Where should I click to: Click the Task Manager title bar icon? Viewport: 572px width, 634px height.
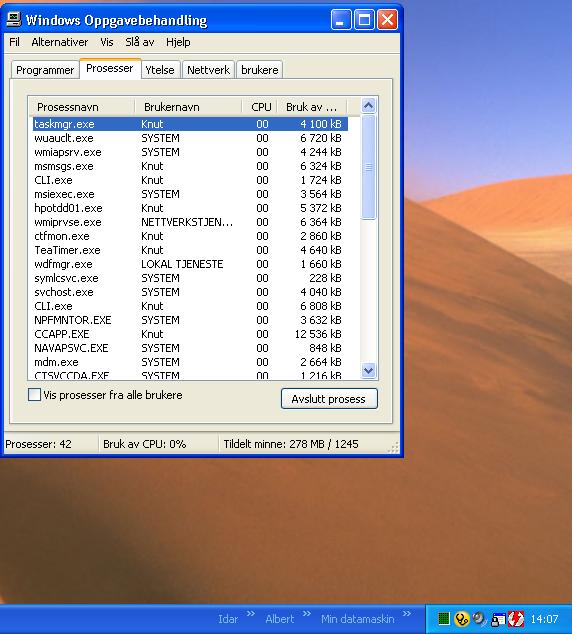click(13, 19)
